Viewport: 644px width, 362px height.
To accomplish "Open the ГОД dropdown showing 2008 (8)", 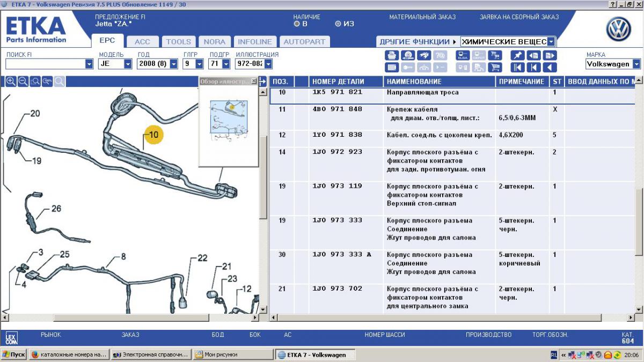I will point(174,64).
